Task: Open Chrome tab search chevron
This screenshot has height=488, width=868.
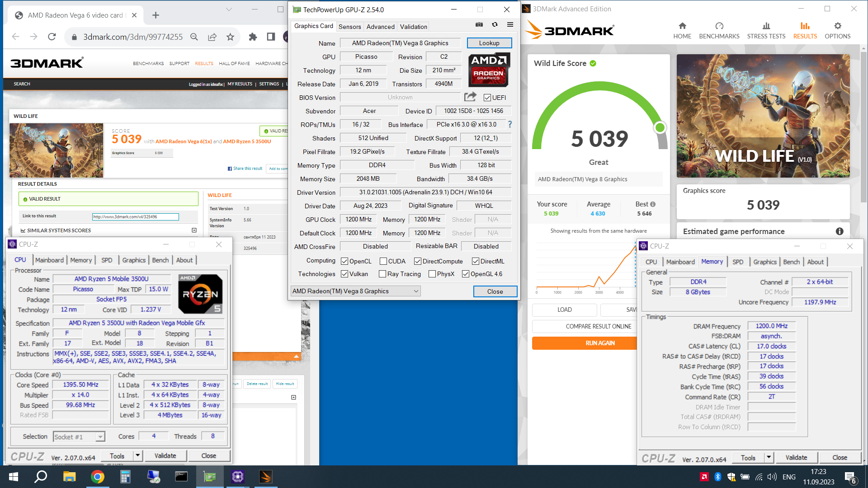Action: (x=229, y=9)
